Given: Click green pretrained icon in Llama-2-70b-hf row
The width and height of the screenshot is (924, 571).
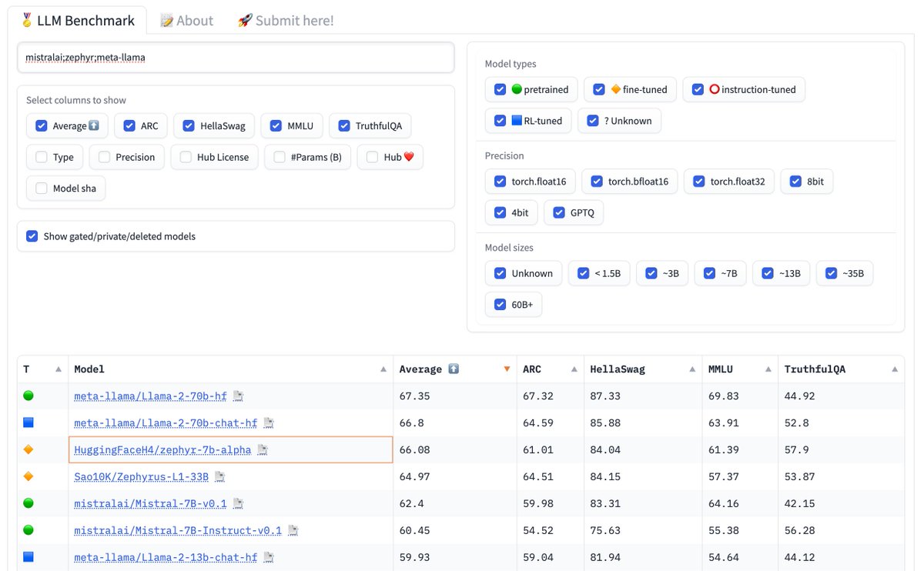Looking at the screenshot, I should [x=28, y=396].
